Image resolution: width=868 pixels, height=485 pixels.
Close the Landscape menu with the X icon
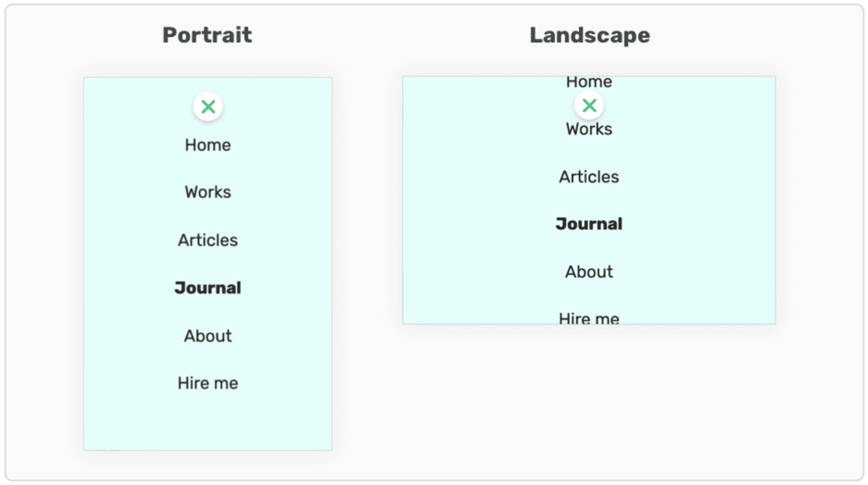pyautogui.click(x=589, y=106)
